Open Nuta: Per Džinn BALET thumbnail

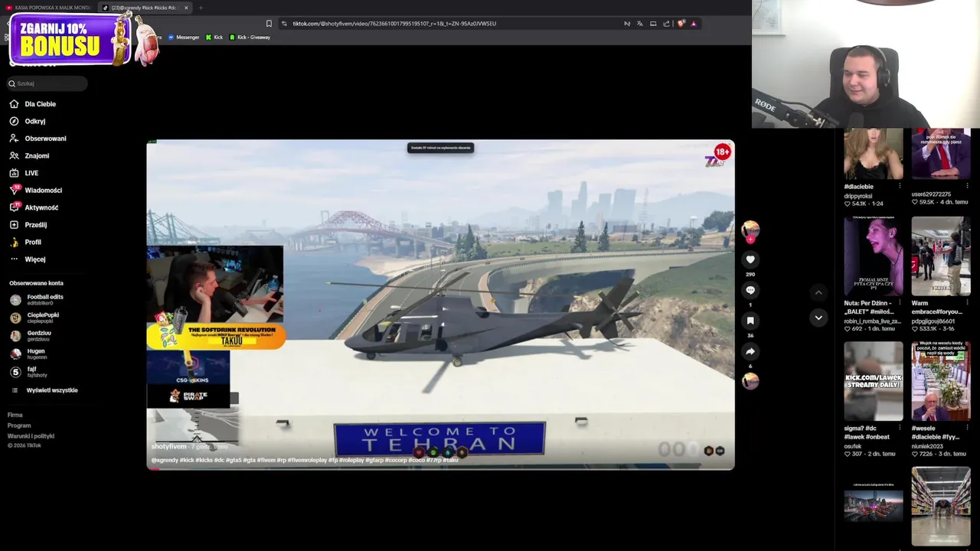(874, 256)
